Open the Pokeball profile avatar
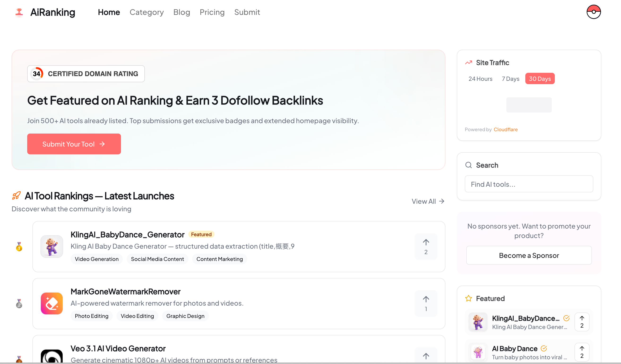621x364 pixels. coord(593,12)
